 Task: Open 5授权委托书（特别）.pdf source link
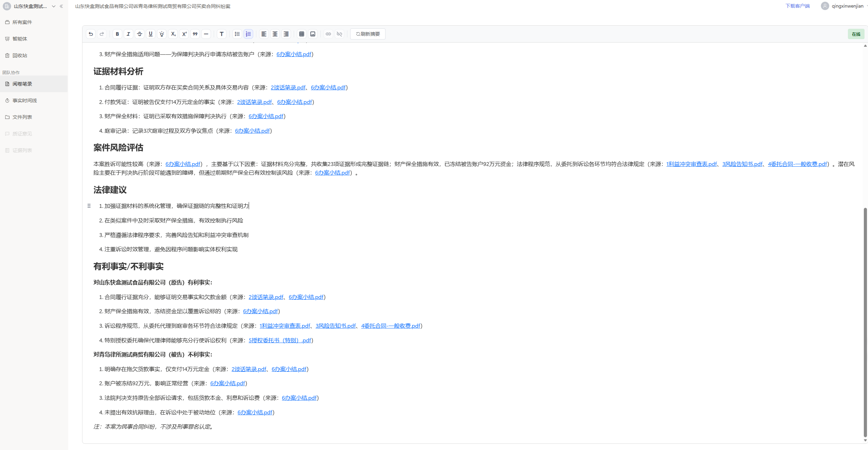click(280, 341)
